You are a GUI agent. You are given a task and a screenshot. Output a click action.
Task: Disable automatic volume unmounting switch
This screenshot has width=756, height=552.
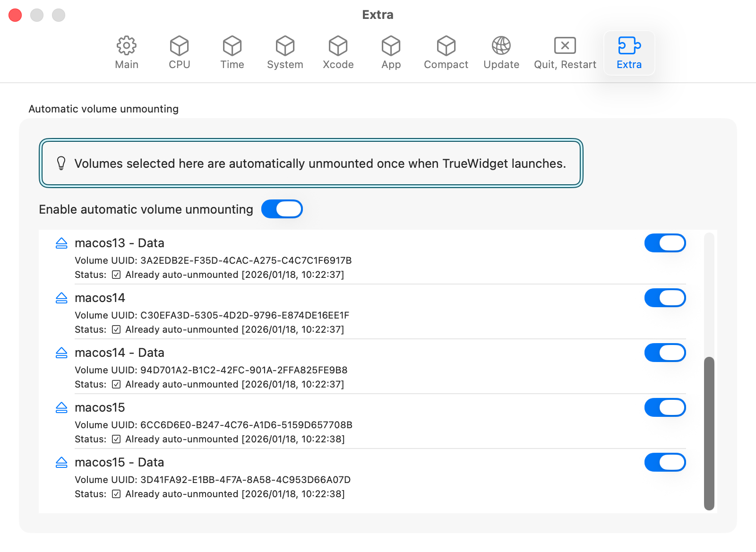tap(282, 209)
